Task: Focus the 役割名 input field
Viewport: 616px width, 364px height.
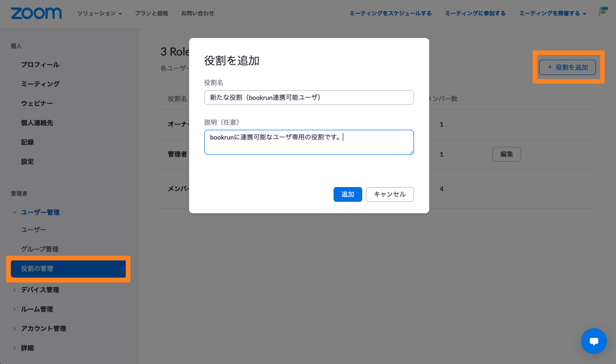Action: click(x=309, y=98)
